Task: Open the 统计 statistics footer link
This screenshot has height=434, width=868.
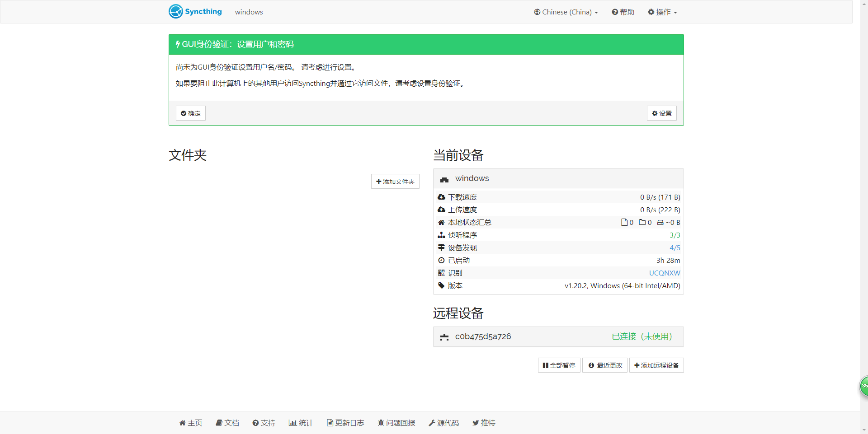Action: pyautogui.click(x=301, y=423)
